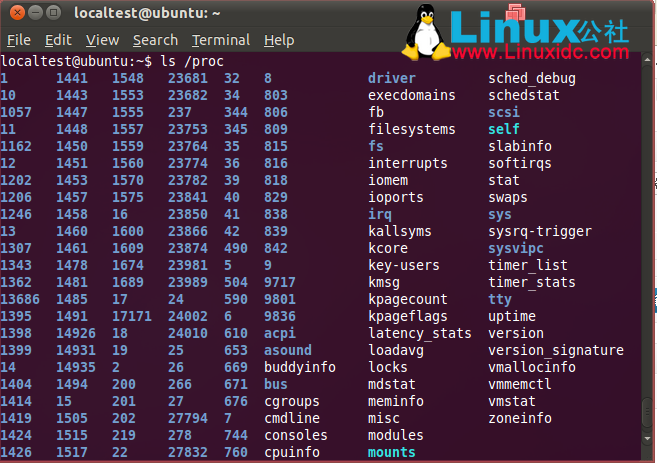The image size is (657, 463).
Task: Click the 'timer_stats' entry
Action: tap(532, 282)
